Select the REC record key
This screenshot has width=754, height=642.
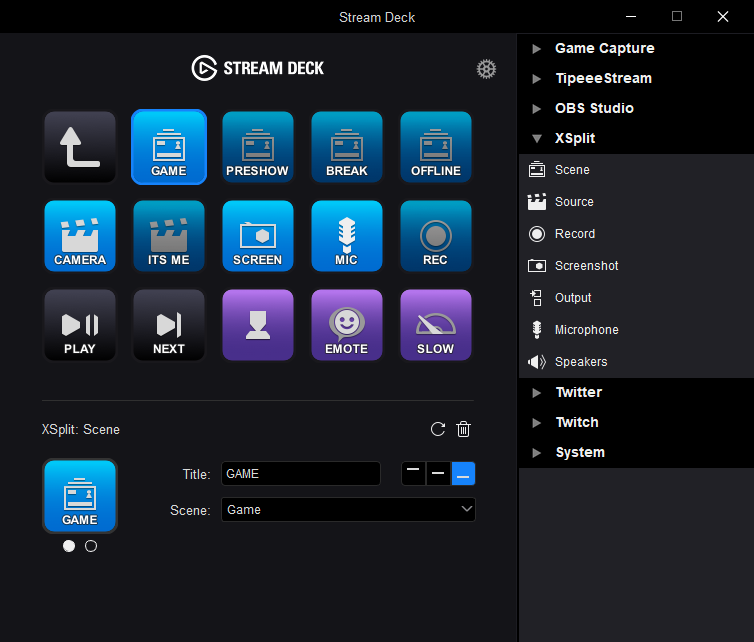pos(436,236)
